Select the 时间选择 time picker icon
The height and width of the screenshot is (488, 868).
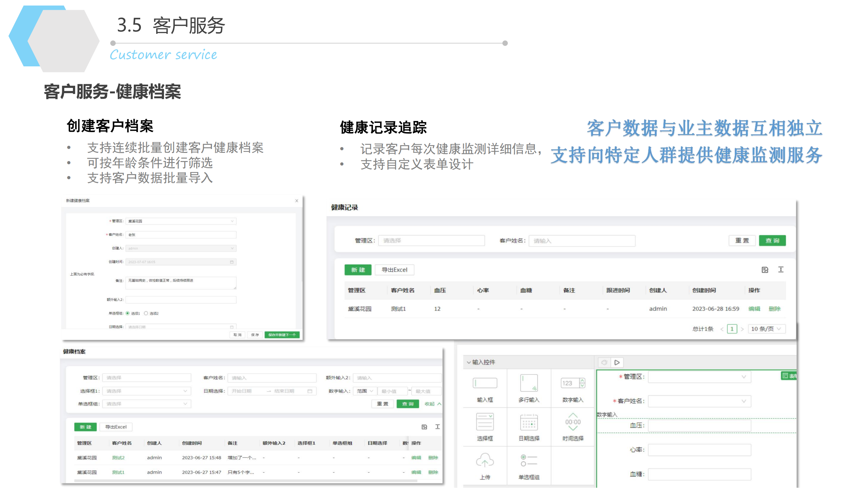click(x=572, y=422)
